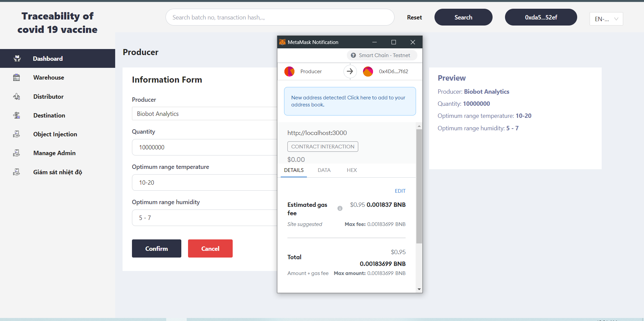This screenshot has height=321, width=644.
Task: Click the Quantity 10000000 preview value
Action: click(476, 104)
